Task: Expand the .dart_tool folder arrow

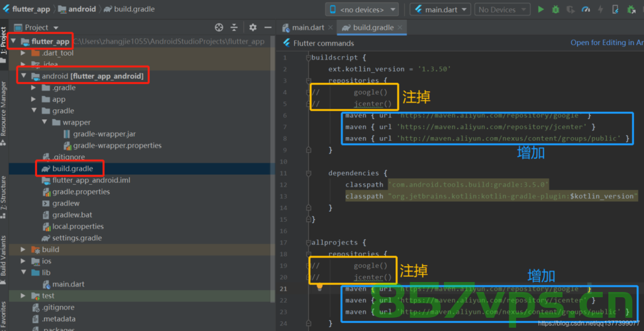Action: pyautogui.click(x=23, y=54)
